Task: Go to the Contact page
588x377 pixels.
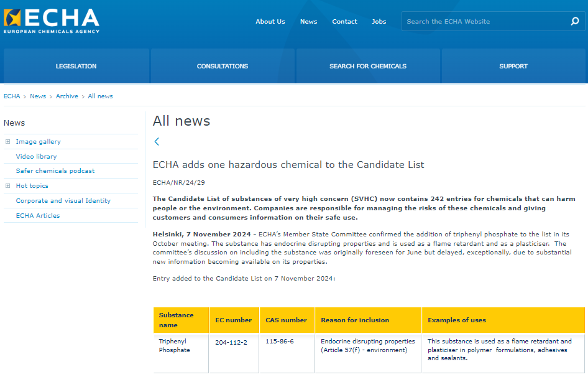Action: [x=344, y=21]
